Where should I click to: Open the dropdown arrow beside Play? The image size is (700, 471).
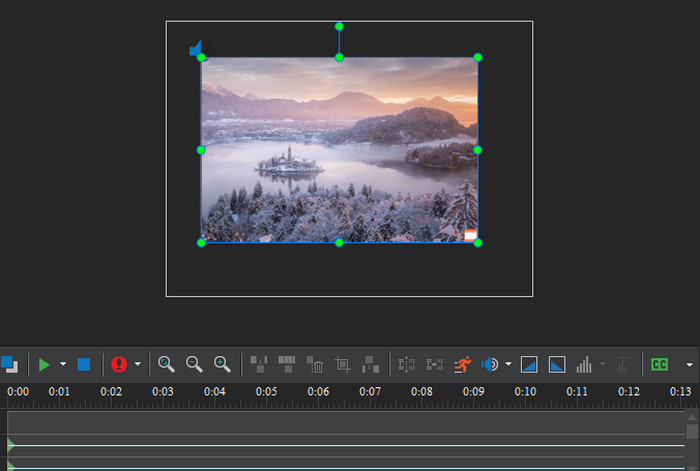coord(63,365)
